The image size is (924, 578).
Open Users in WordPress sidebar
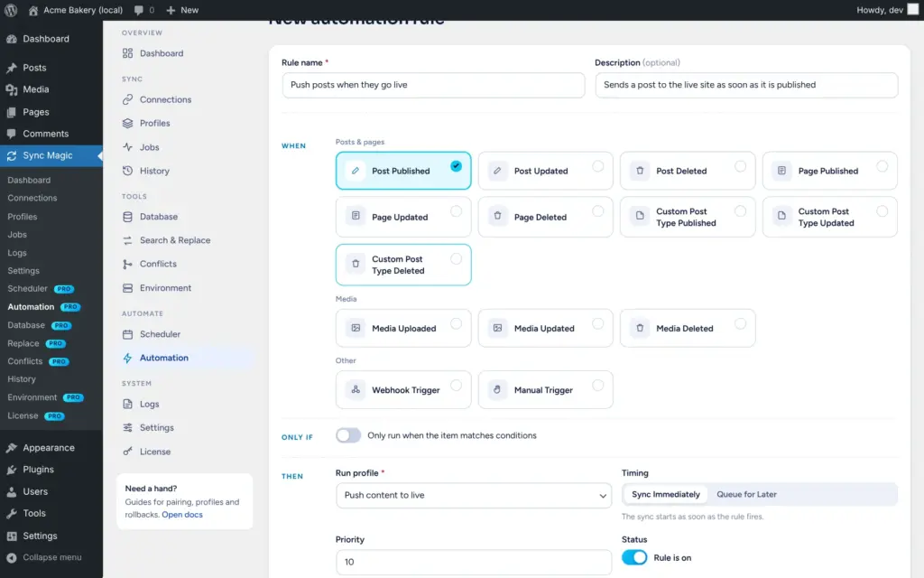click(35, 492)
